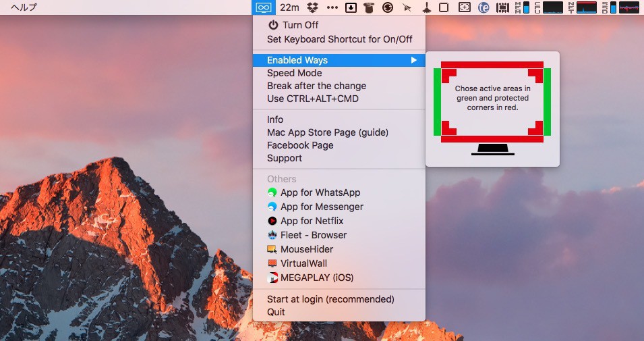644x341 pixels.
Task: Expand Enabled Ways submenu arrow
Action: tap(413, 60)
